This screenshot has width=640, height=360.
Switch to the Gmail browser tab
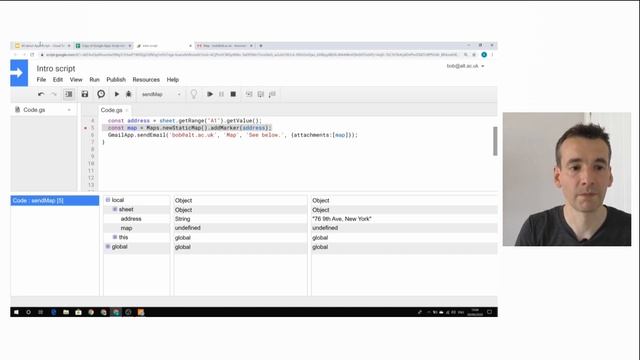click(x=224, y=46)
